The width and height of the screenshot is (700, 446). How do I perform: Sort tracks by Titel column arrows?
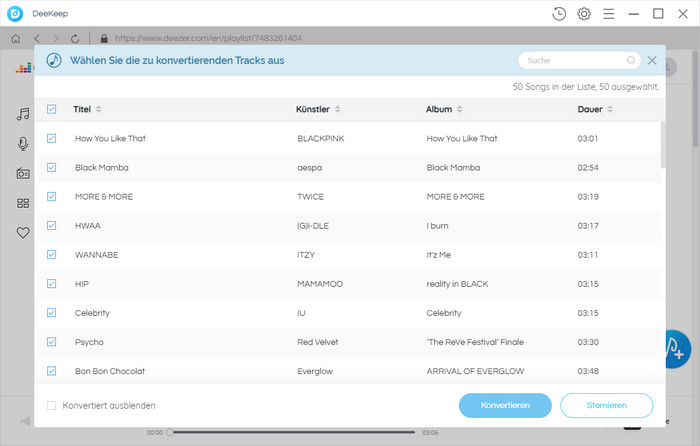click(98, 109)
